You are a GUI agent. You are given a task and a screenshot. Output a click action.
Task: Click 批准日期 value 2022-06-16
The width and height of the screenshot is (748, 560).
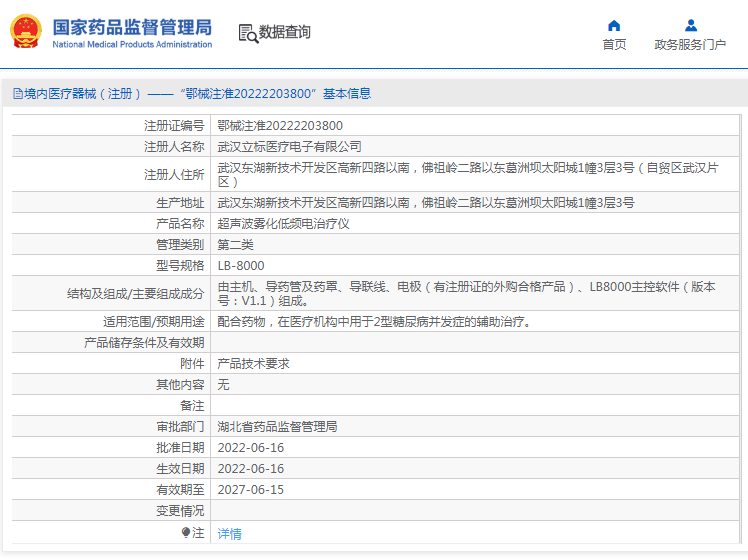click(x=250, y=448)
